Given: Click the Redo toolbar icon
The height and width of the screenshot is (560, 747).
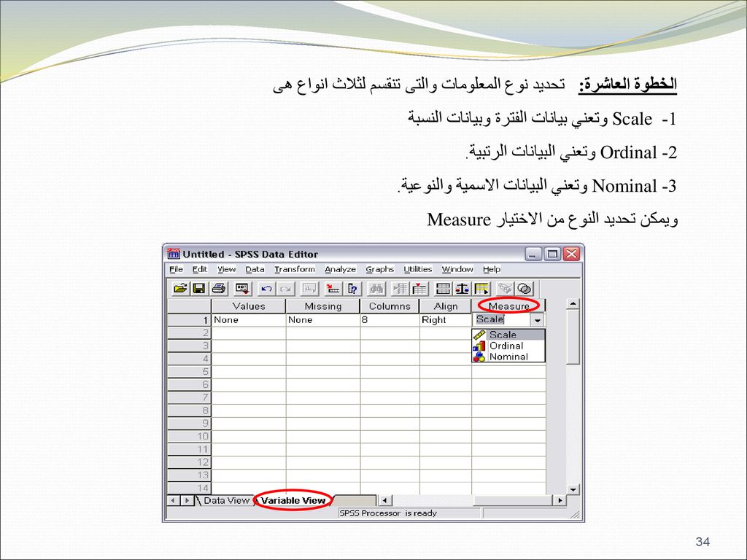Looking at the screenshot, I should click(x=285, y=289).
